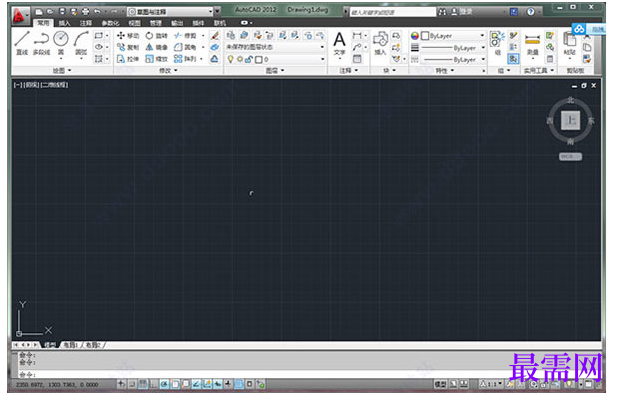Click the linear Dimension tool icon
Viewport: 621px width, 399px height.
357,36
